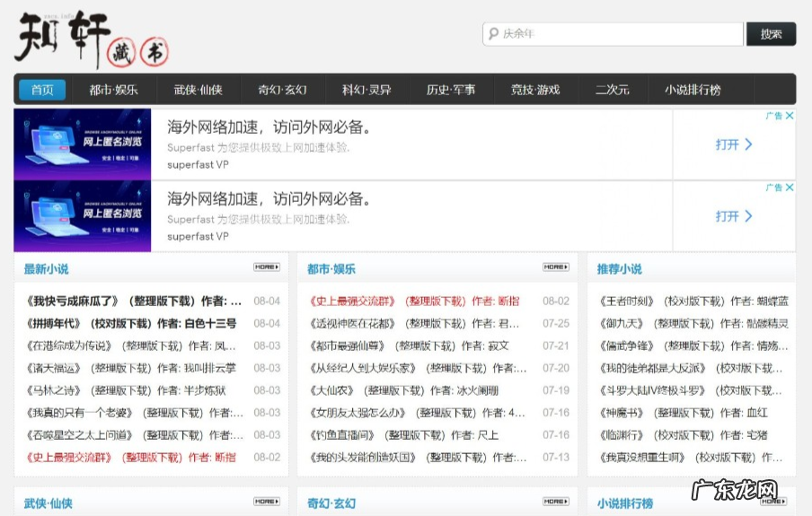Image resolution: width=812 pixels, height=516 pixels.
Task: Open the 历史·军事 navigation item
Action: point(451,90)
